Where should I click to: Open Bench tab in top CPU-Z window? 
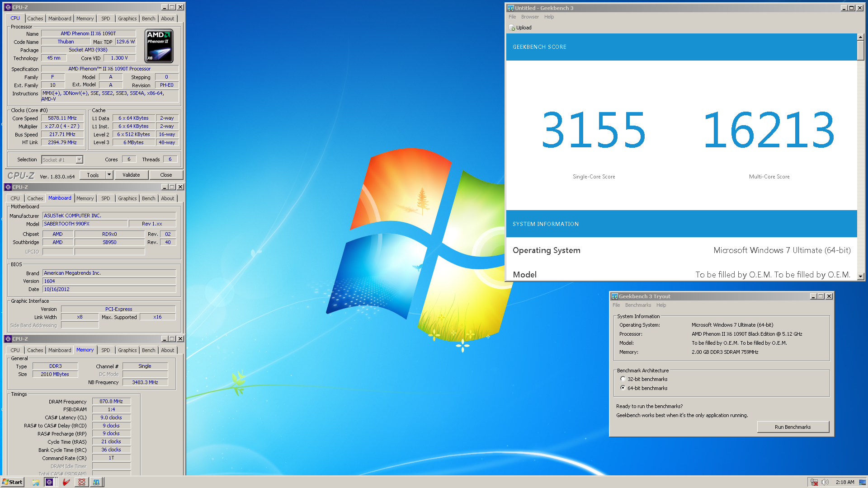pyautogui.click(x=148, y=19)
